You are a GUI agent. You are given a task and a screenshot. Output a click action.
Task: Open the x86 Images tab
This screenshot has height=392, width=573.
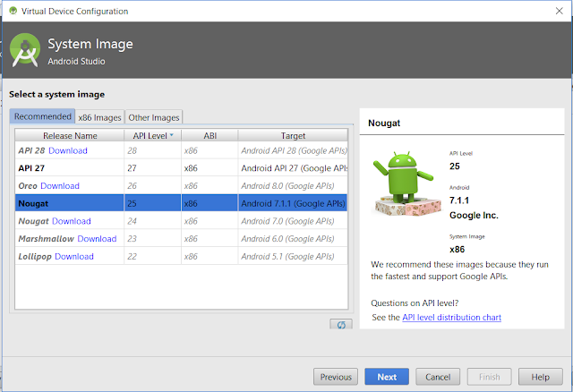point(99,117)
